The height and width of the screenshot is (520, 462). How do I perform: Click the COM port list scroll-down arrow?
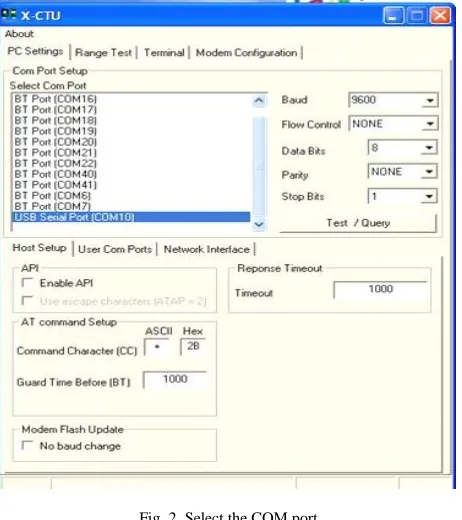coord(259,224)
